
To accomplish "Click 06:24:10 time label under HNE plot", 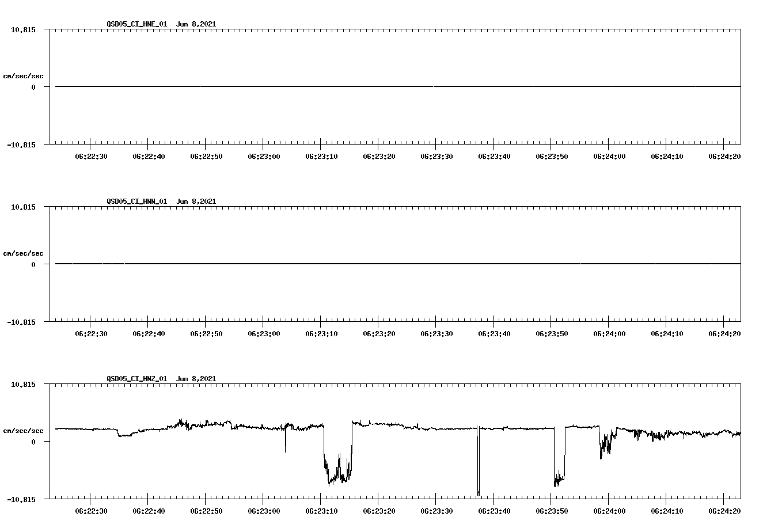I will click(x=667, y=157).
